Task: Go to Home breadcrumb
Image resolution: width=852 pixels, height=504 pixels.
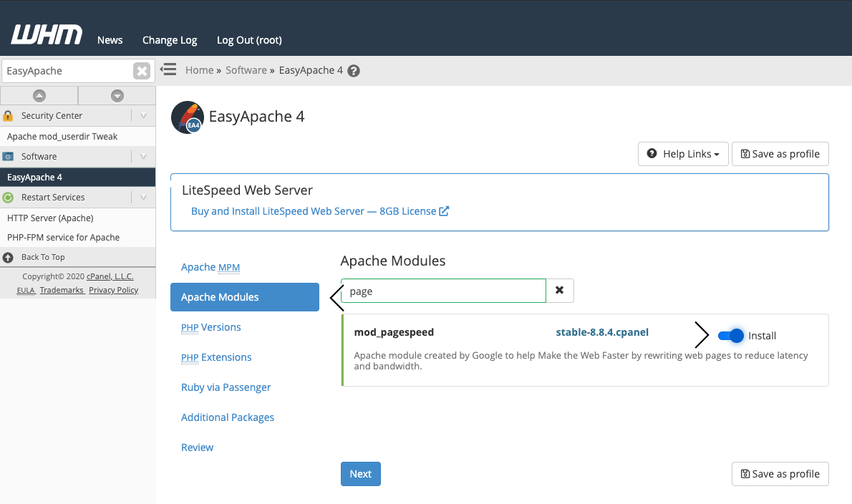Action: (x=200, y=71)
